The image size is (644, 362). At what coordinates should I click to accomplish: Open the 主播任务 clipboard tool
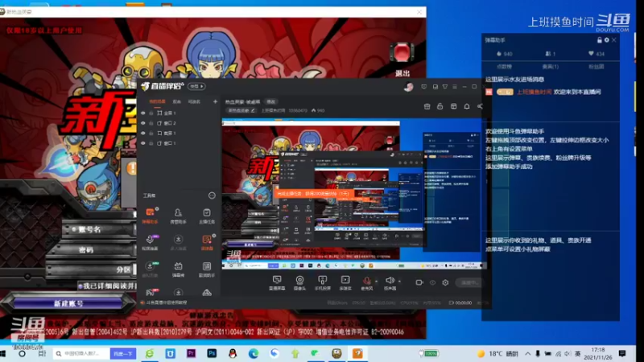click(x=207, y=216)
